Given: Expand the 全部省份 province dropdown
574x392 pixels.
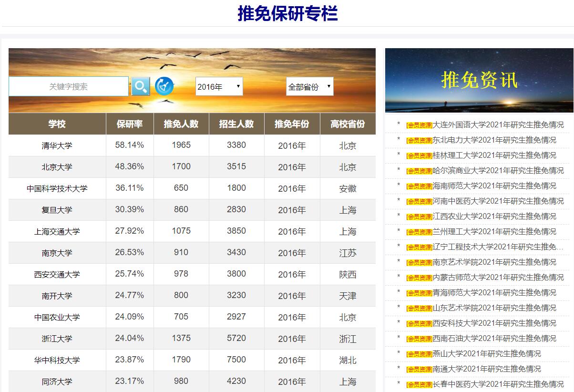Looking at the screenshot, I should point(309,87).
